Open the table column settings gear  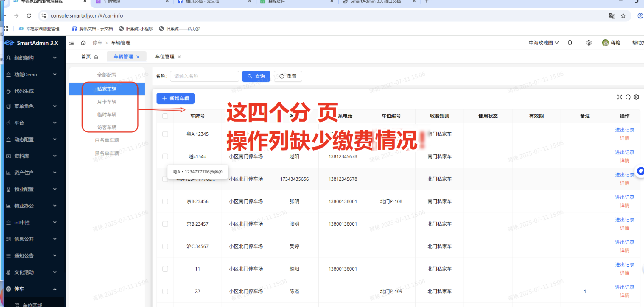coord(637,97)
